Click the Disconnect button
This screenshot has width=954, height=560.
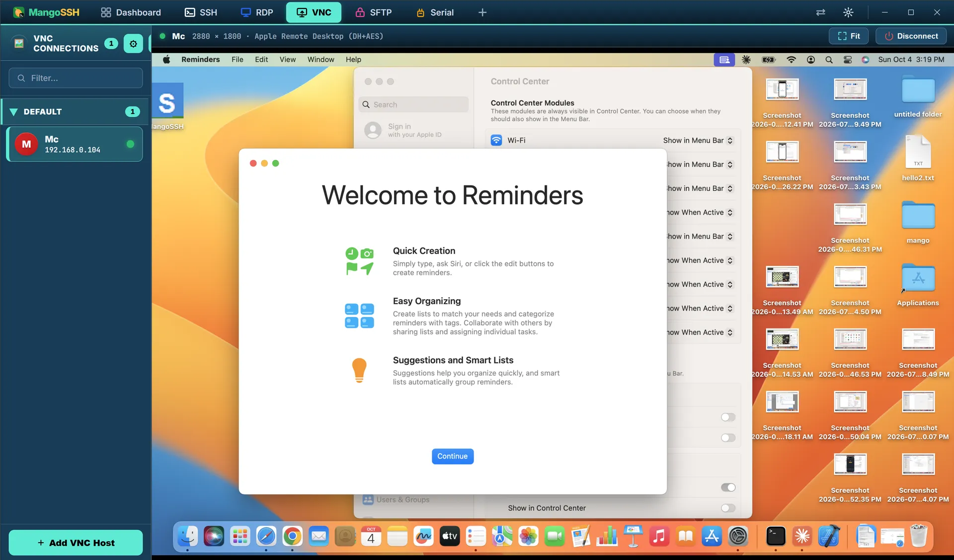click(911, 36)
